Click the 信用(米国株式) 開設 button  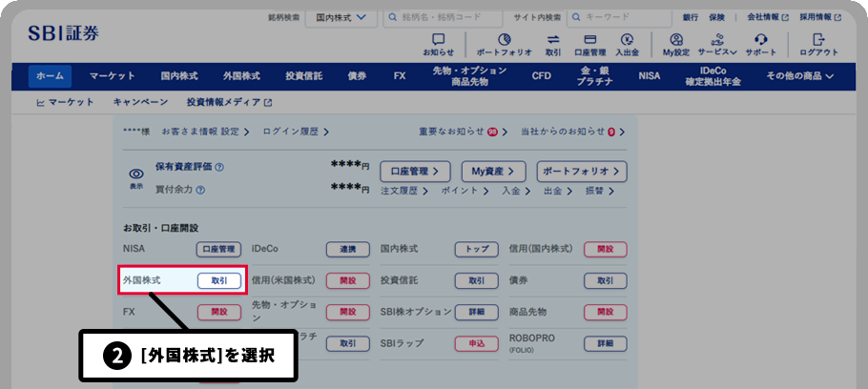coord(347,280)
